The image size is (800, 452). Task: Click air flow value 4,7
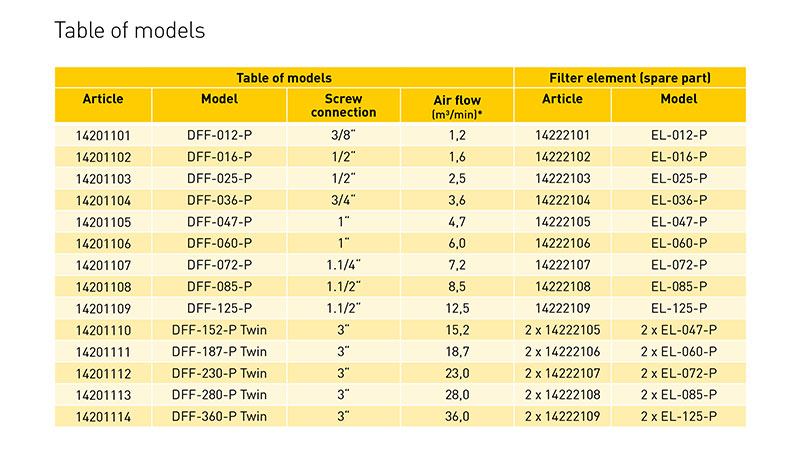(x=456, y=221)
